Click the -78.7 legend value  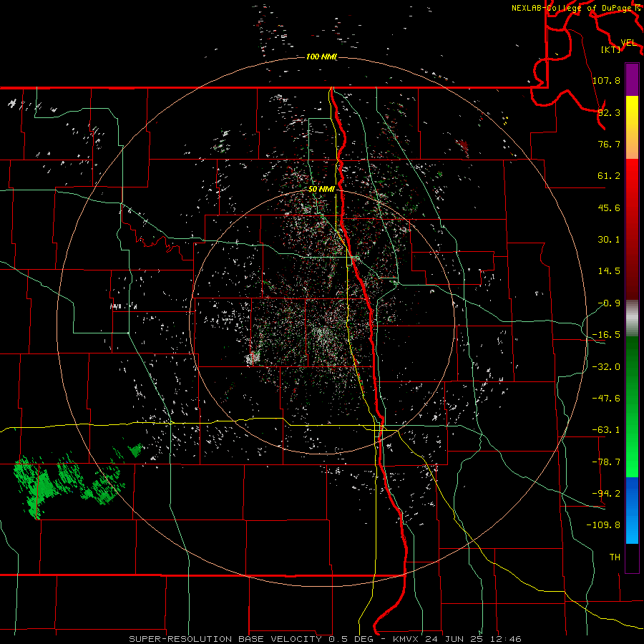606,462
